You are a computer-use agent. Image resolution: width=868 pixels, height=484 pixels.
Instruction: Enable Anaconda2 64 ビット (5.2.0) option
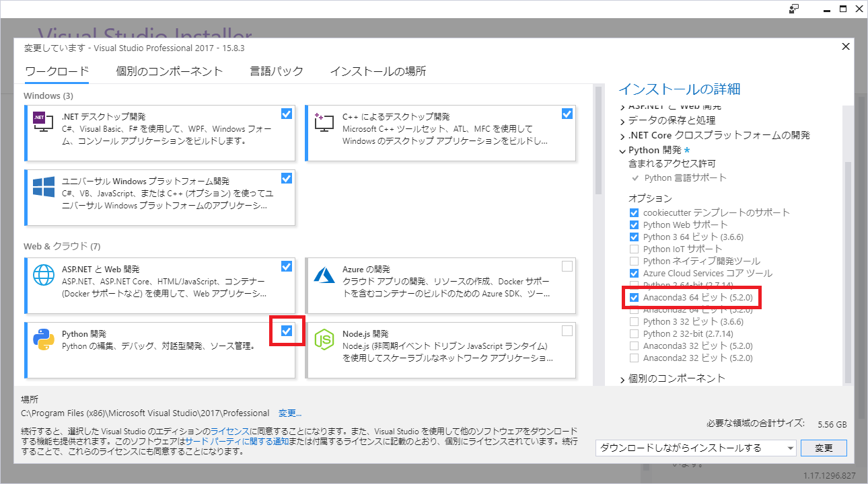[x=634, y=309]
